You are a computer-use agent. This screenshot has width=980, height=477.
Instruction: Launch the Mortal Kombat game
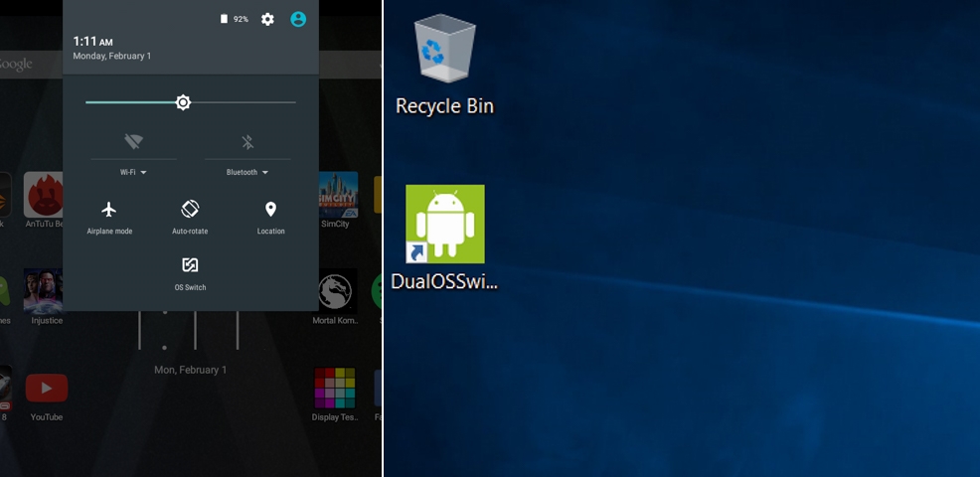[x=336, y=293]
